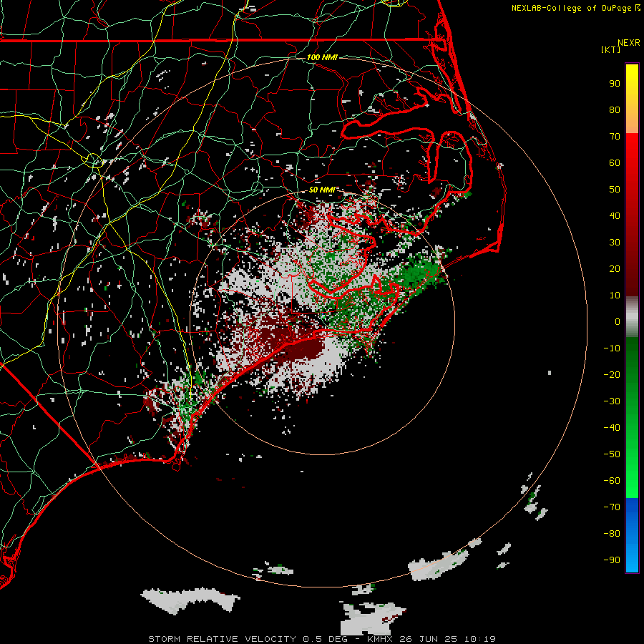Click the -20 value on velocity scale
Viewport: 644px width, 644px height.
pyautogui.click(x=612, y=374)
